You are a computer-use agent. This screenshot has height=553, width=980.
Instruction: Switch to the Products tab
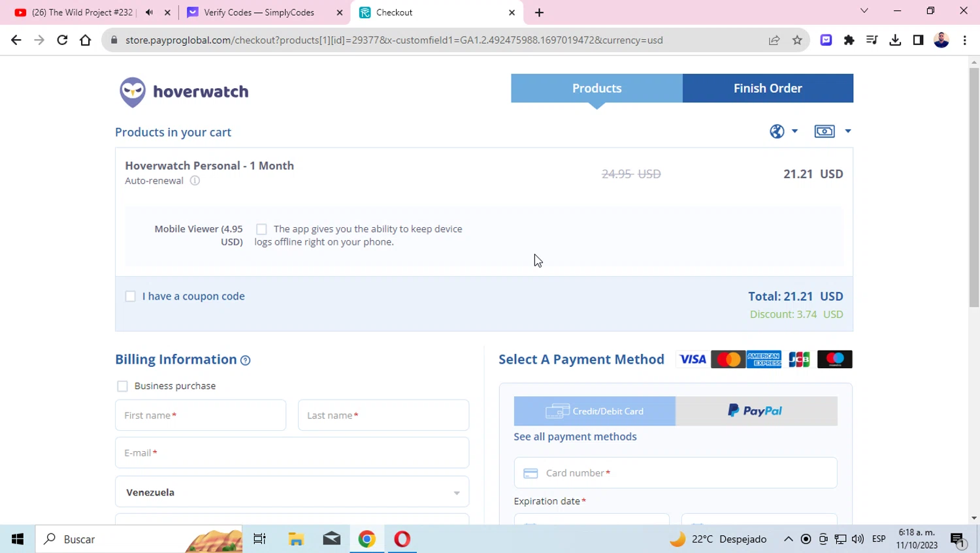tap(596, 88)
